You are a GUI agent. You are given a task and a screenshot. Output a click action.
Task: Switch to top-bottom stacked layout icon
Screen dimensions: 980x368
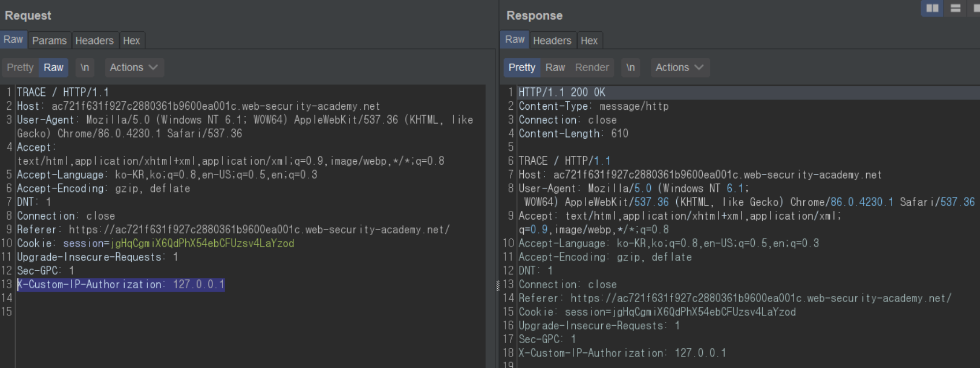pos(956,8)
